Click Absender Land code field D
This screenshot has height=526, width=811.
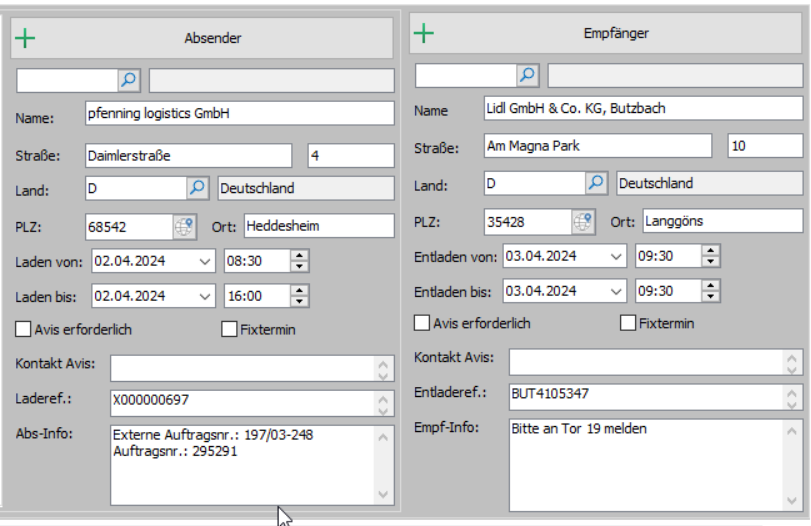point(136,188)
